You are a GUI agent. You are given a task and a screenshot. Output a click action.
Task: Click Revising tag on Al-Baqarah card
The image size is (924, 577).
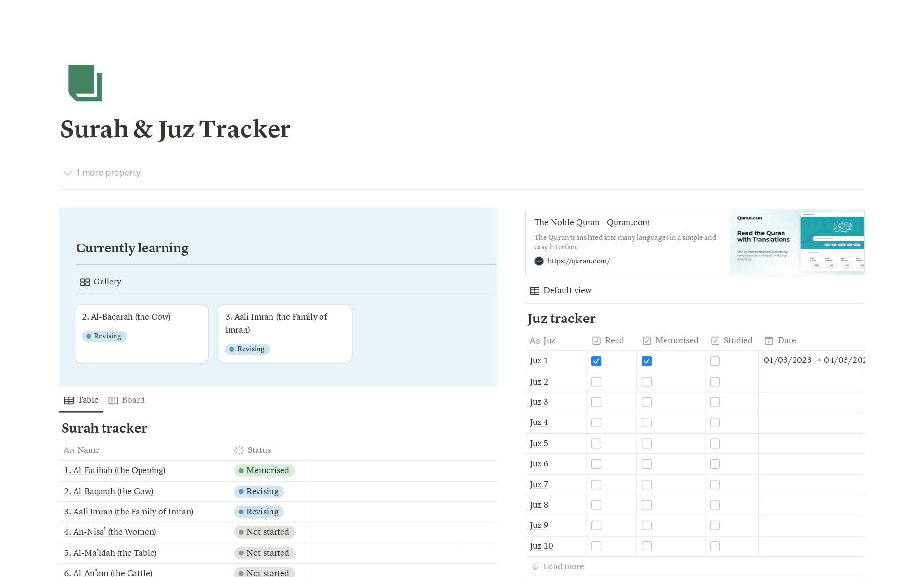[x=104, y=336]
